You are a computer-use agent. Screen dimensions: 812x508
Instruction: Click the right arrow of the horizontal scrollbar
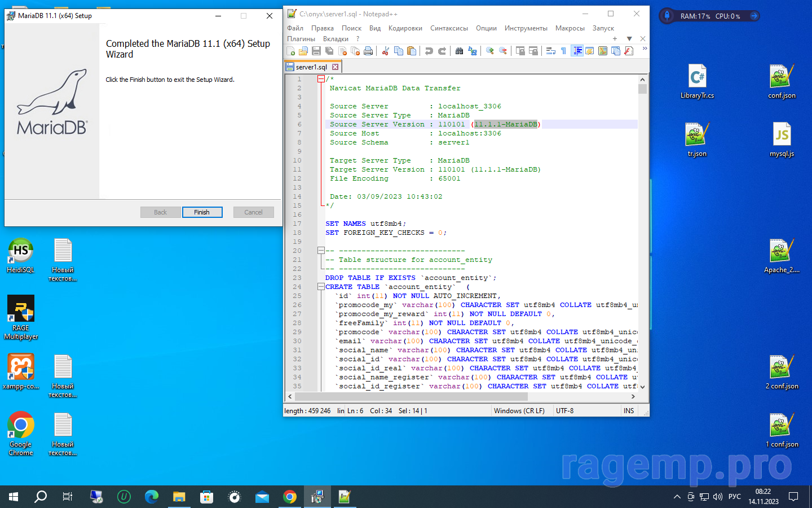[633, 396]
